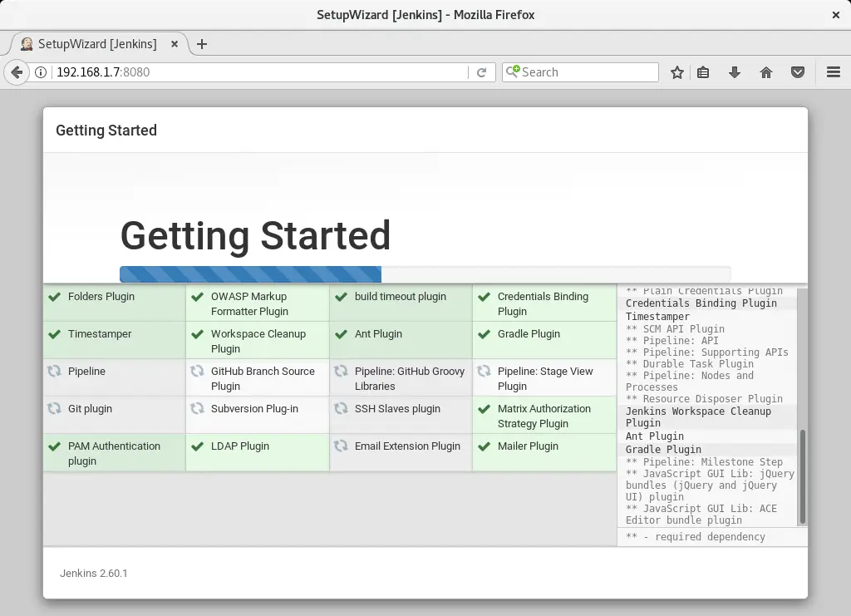
Task: Click '** SCM API Plugin' log line
Action: pos(675,329)
